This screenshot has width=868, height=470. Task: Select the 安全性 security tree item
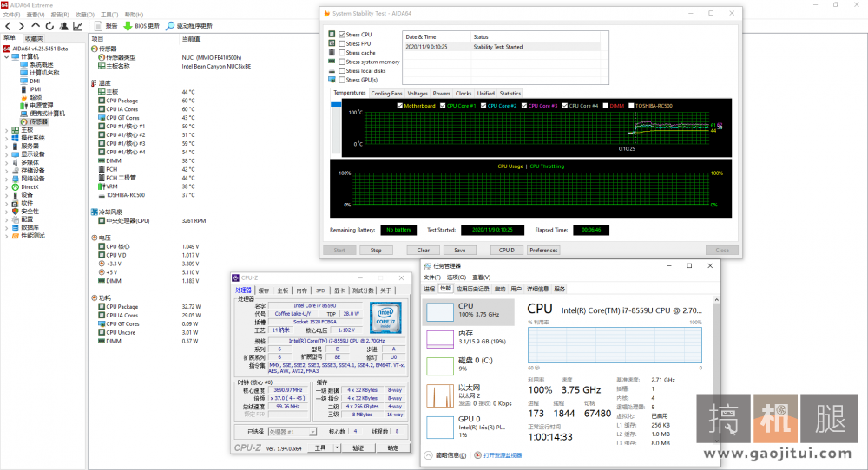click(25, 212)
